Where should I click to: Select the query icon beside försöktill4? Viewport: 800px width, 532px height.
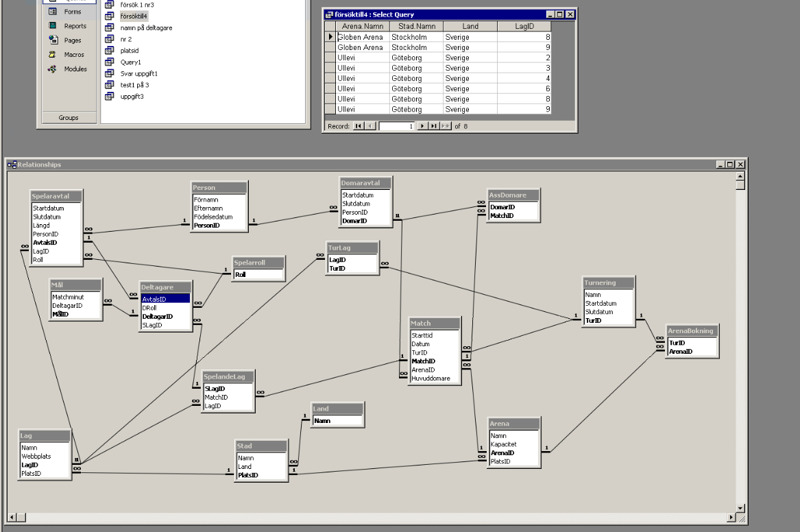109,16
